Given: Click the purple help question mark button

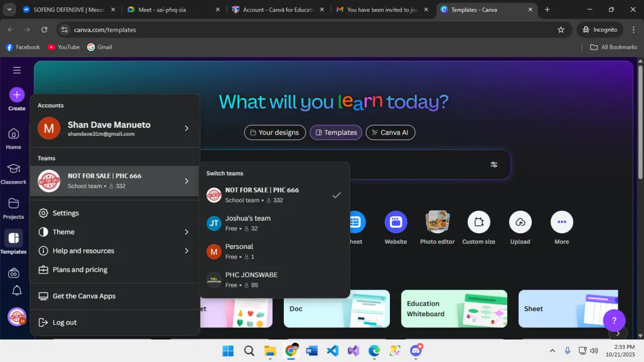Looking at the screenshot, I should point(614,320).
